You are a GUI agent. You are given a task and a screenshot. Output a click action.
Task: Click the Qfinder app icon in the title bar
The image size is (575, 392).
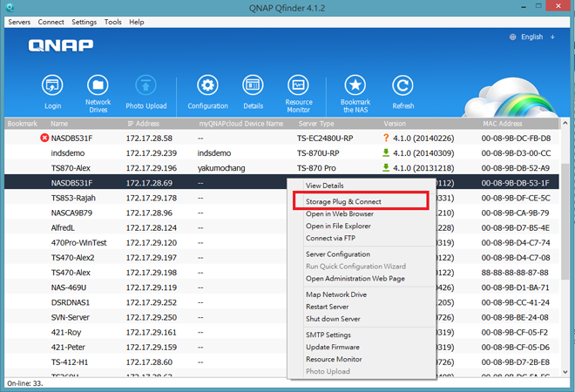10,7
